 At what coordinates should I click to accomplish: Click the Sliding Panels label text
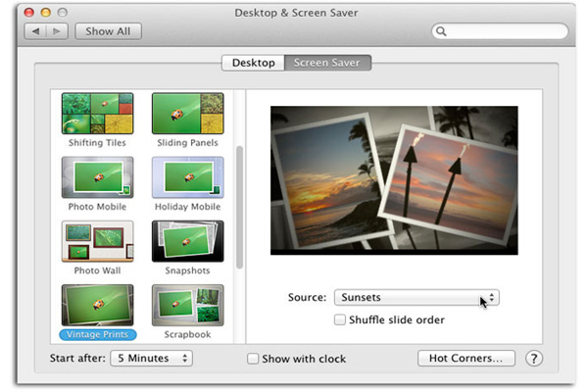[187, 142]
